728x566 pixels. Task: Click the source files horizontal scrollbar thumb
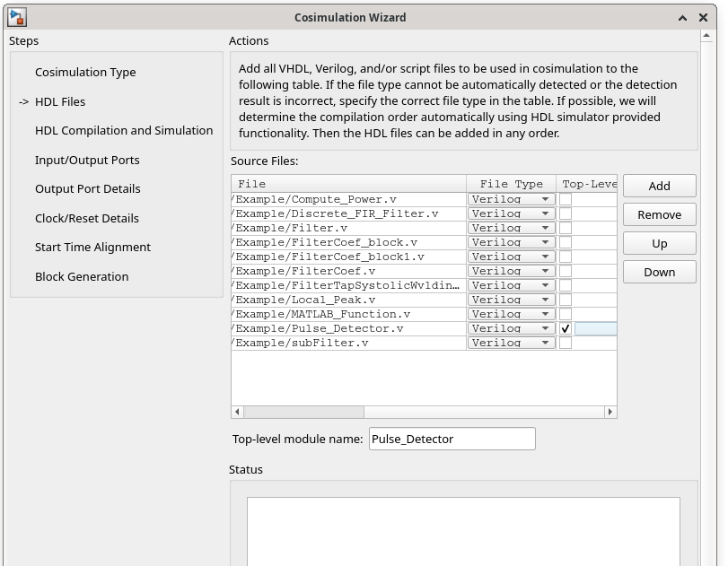point(303,412)
